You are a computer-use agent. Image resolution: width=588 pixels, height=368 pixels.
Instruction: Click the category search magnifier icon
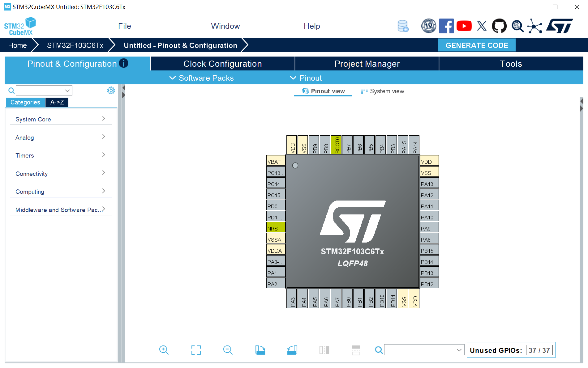pyautogui.click(x=11, y=91)
